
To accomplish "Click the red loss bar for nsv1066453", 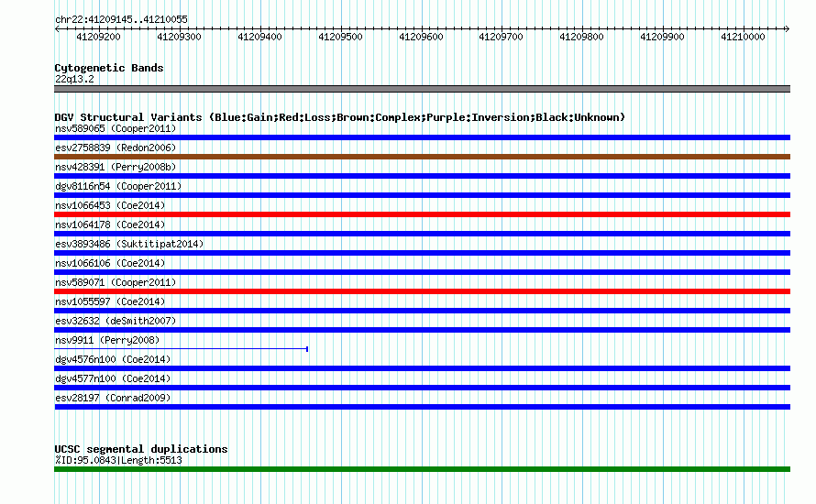I will point(422,214).
